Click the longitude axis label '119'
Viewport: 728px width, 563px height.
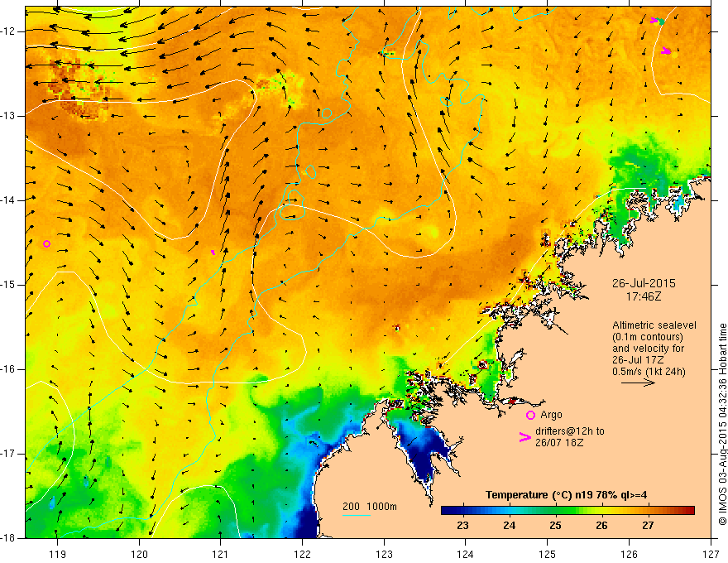58,554
